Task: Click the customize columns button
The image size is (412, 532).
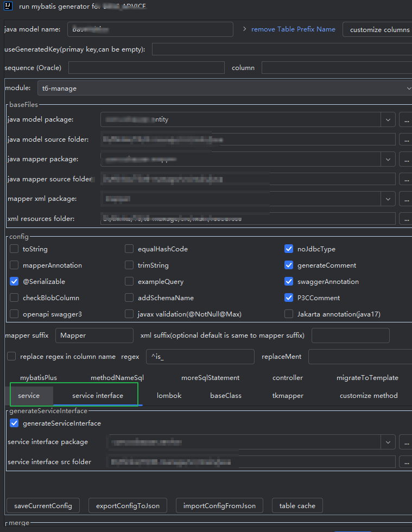Action: tap(379, 29)
